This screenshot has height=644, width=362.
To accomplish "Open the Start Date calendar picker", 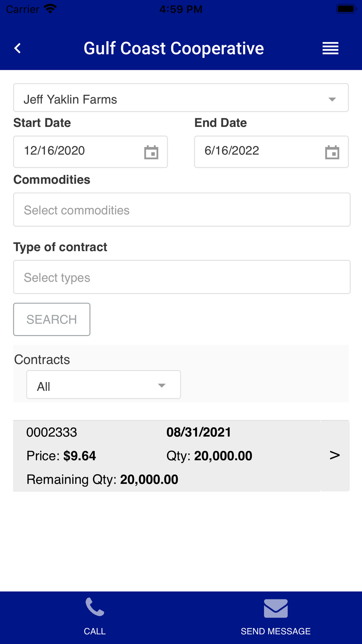I will tap(151, 152).
